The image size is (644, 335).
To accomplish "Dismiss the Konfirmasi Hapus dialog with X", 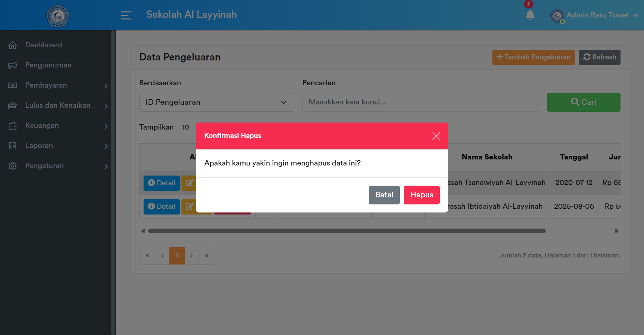I will 436,136.
